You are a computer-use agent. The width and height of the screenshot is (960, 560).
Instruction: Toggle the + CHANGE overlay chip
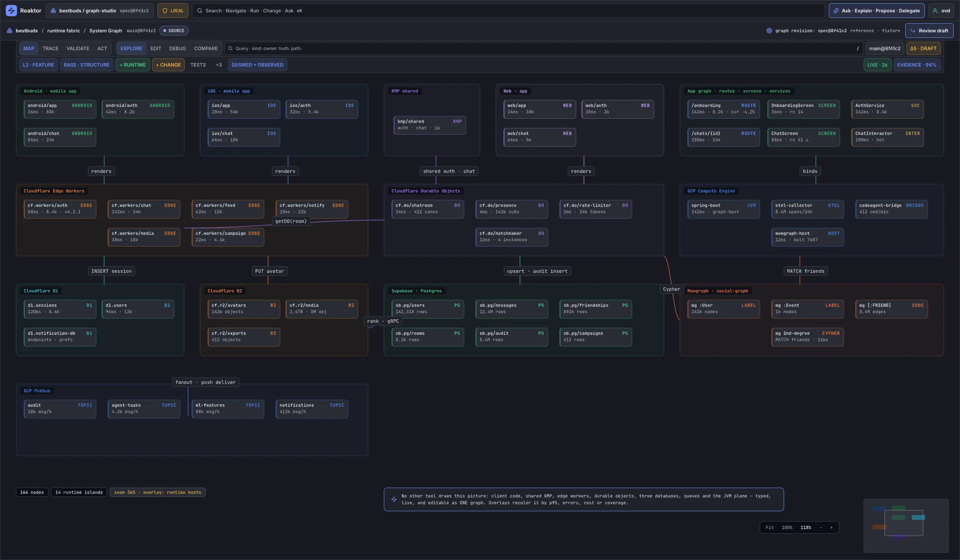pyautogui.click(x=168, y=65)
